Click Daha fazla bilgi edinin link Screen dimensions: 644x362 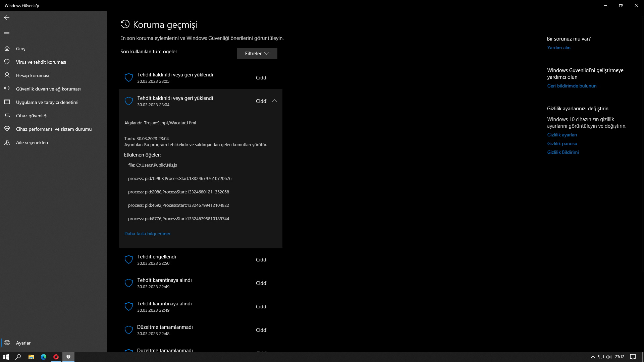pos(147,234)
